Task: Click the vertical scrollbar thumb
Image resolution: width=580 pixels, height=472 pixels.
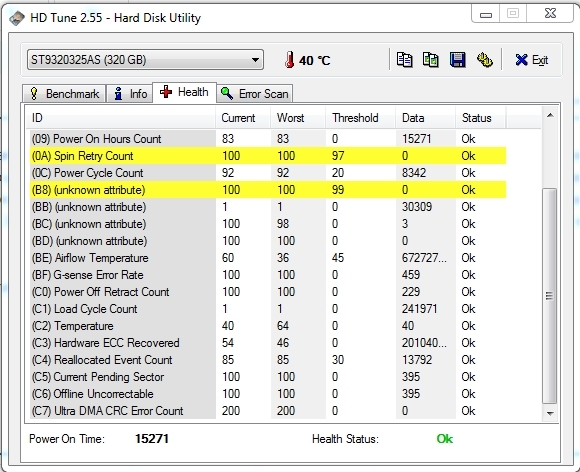Action: (550, 296)
